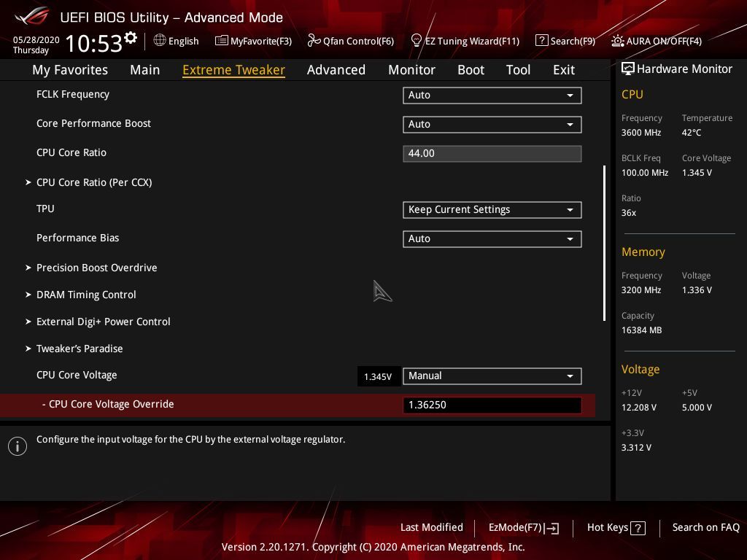The width and height of the screenshot is (747, 560).
Task: Click +3.3V reading 3.312 V
Action: pyautogui.click(x=636, y=448)
